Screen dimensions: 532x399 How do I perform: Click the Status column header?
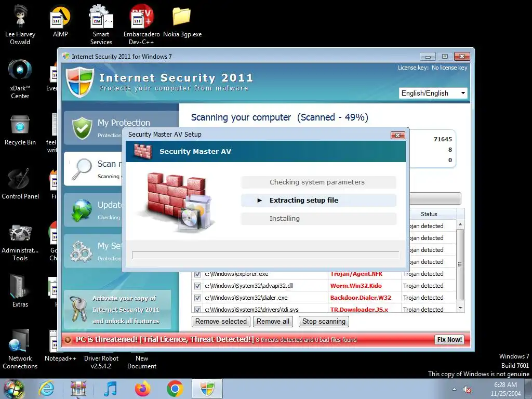429,214
